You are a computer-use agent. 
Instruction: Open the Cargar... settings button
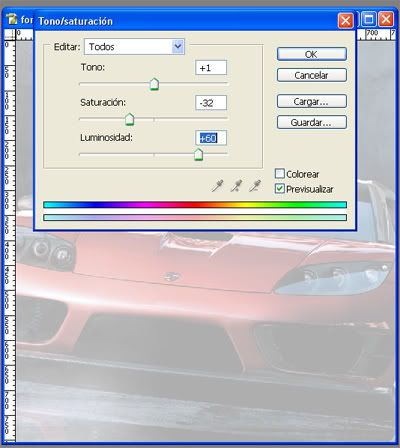(312, 101)
